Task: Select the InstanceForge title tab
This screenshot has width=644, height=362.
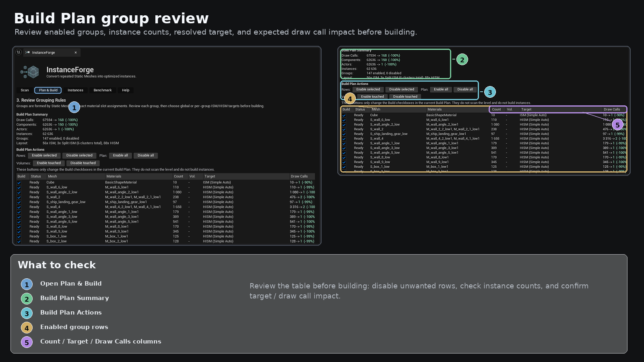Action: coord(52,53)
